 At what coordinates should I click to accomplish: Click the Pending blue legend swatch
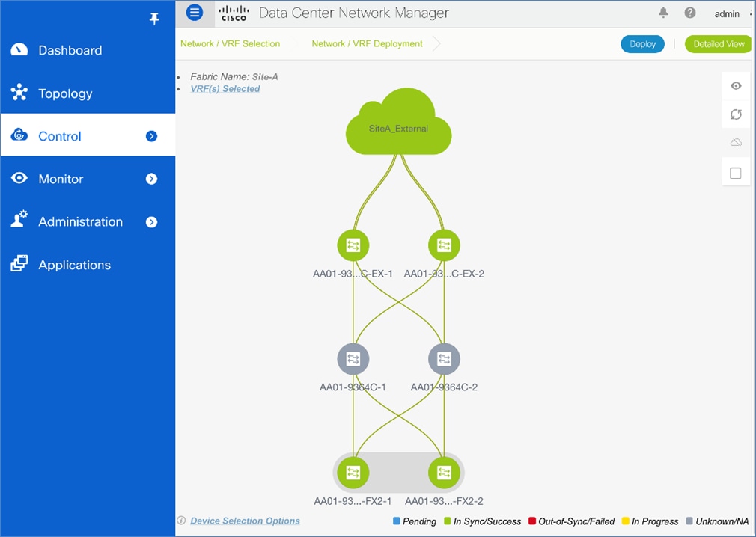click(x=396, y=521)
